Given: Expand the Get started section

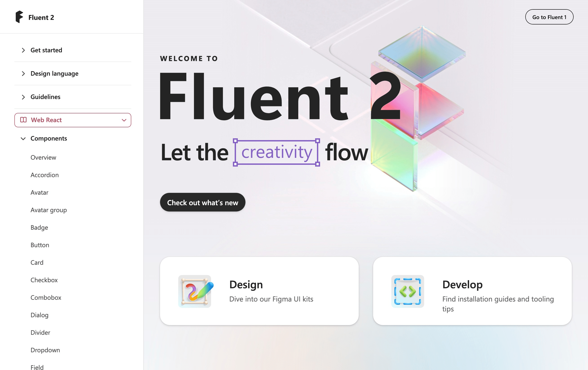Looking at the screenshot, I should [46, 50].
